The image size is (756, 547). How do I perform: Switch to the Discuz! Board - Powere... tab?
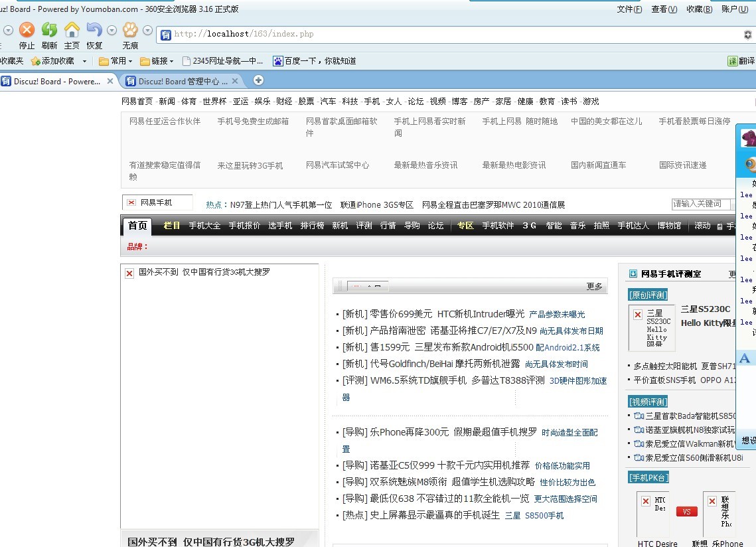coord(57,81)
